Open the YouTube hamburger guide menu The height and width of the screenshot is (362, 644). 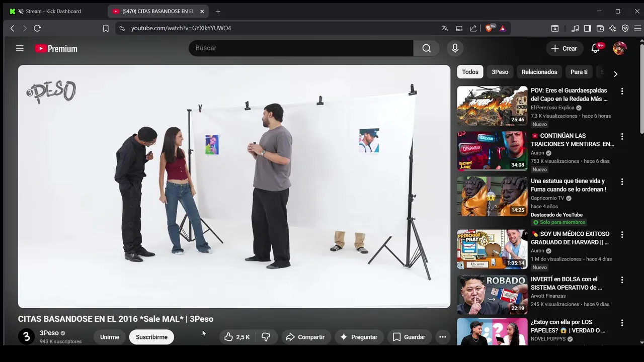point(20,48)
